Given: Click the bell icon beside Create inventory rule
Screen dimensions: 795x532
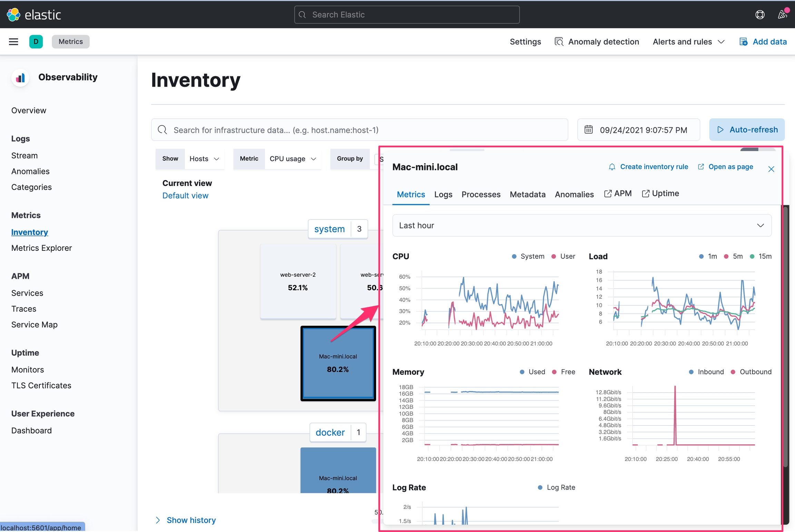Looking at the screenshot, I should 612,167.
